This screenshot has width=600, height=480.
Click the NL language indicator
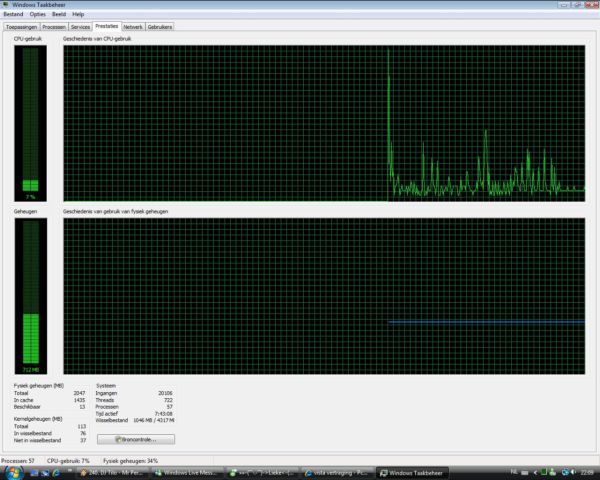514,472
